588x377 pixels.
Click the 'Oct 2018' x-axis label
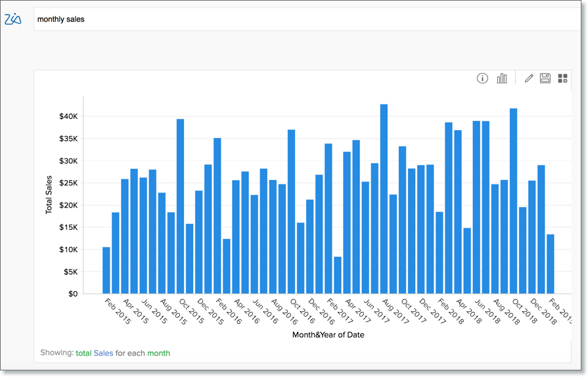pyautogui.click(x=525, y=311)
